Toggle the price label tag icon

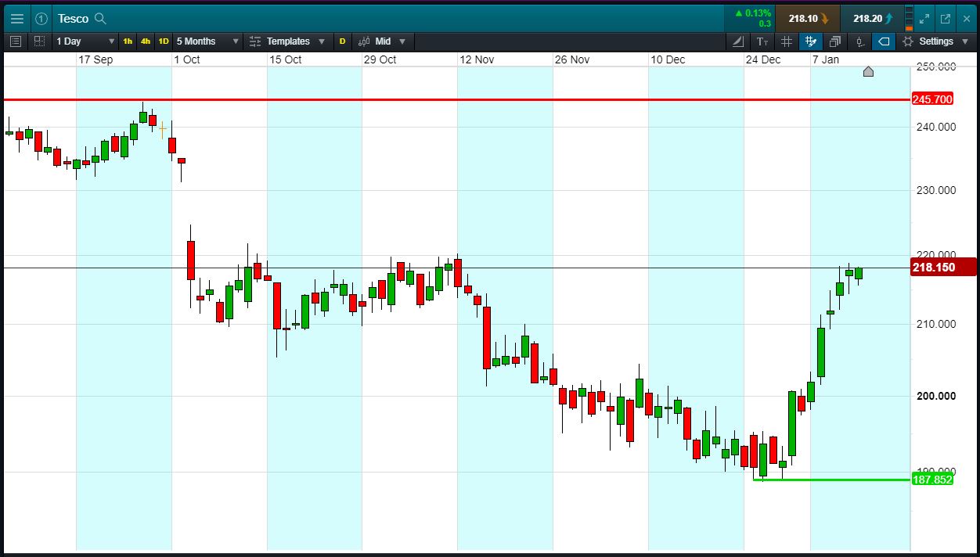[x=884, y=41]
